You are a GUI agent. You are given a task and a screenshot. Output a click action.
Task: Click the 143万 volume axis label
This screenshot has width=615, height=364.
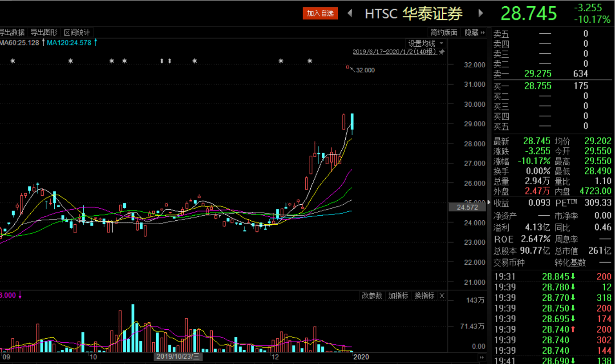click(x=475, y=300)
